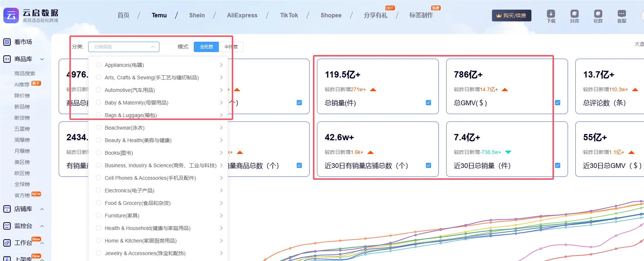Uncheck the 近30日总销量(件) checkbox

(558, 165)
